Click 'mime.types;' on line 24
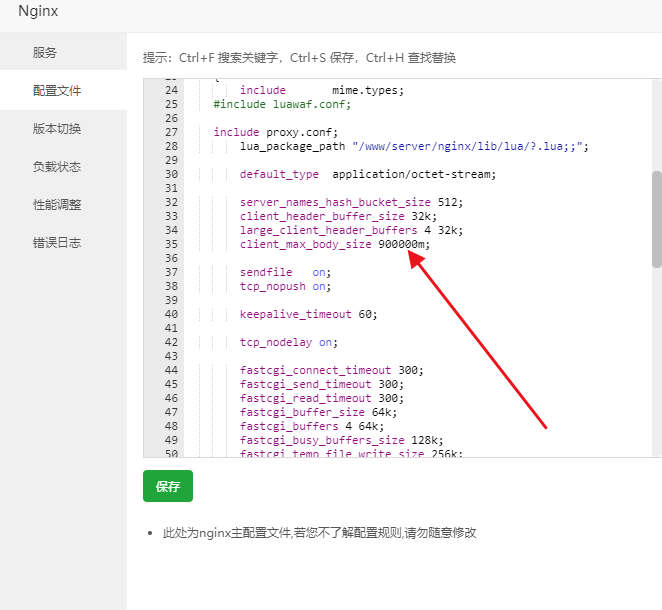The height and width of the screenshot is (610, 662). pyautogui.click(x=368, y=90)
